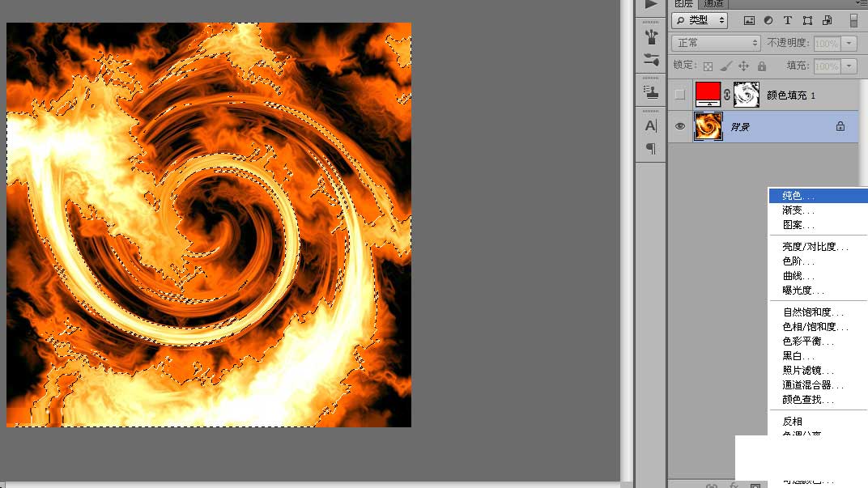Filter layers by pixel layers icon
The image size is (868, 488).
[749, 20]
